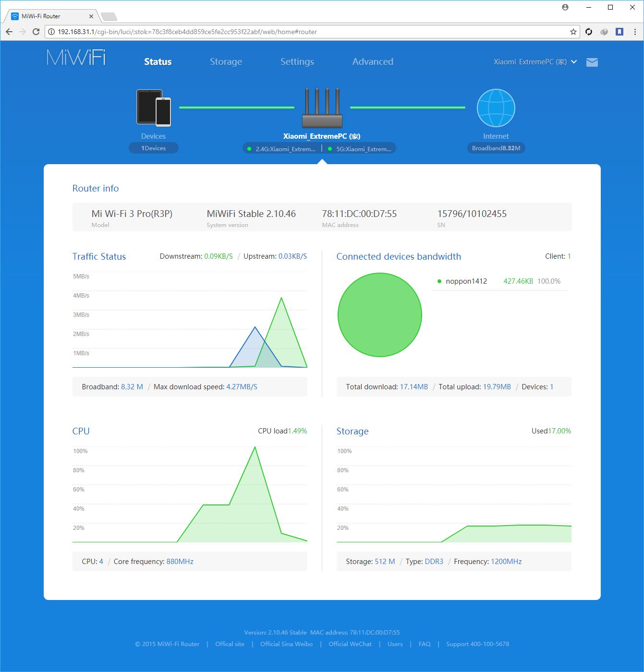
Task: Click the Traffic Status heading
Action: (x=99, y=256)
